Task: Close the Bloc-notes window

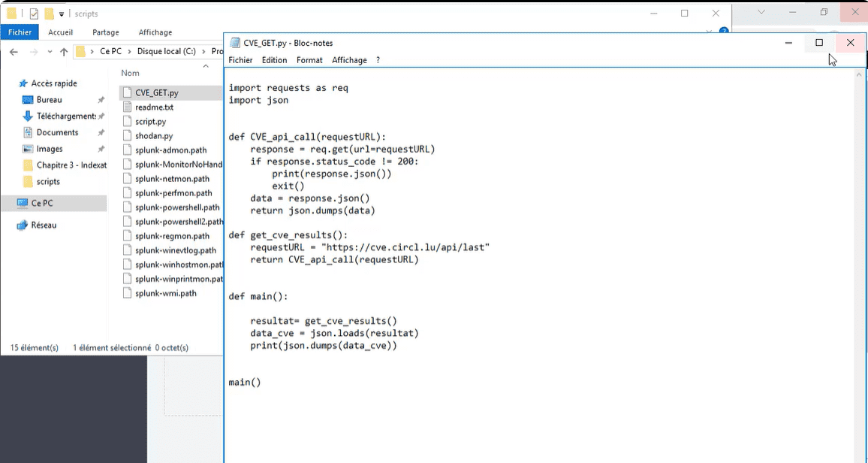Action: [850, 43]
